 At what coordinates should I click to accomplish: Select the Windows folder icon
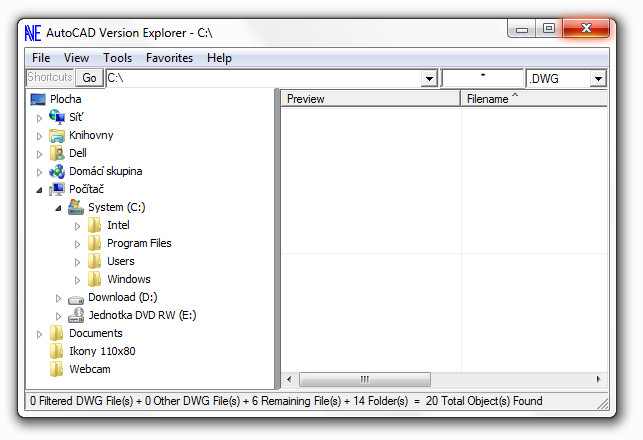(x=95, y=279)
